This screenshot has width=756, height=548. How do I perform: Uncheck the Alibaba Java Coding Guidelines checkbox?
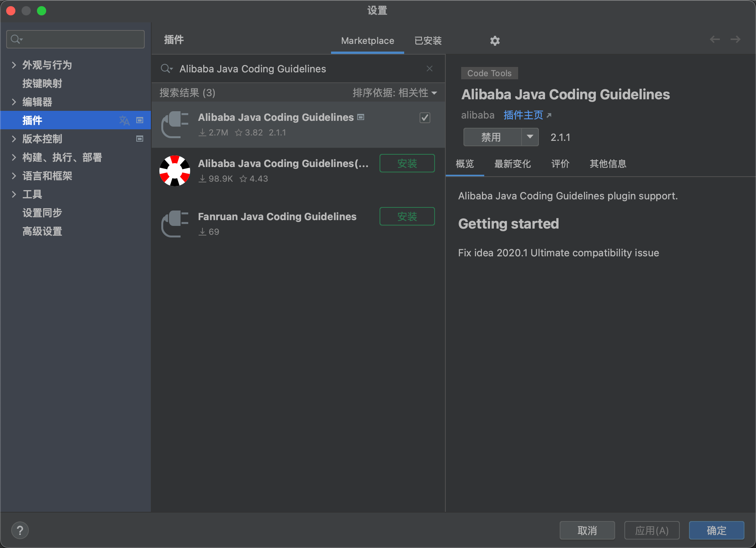coord(425,118)
